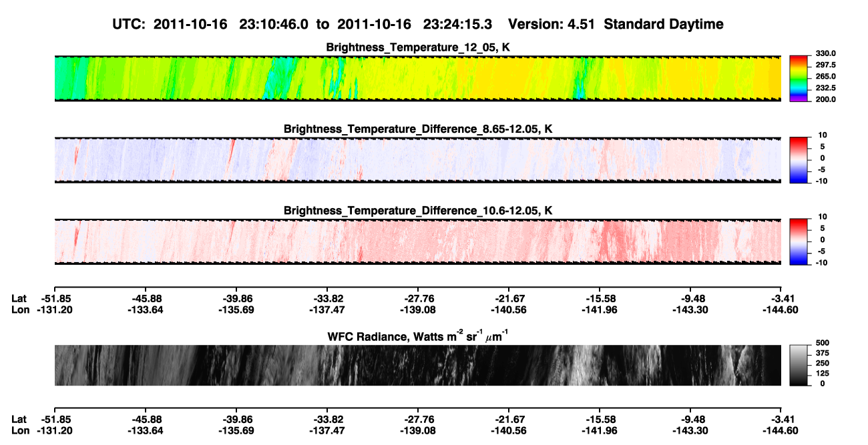Click the Brightness_Temperature_12_05 panel title
Viewport: 868px width, 445px height.
pyautogui.click(x=417, y=47)
